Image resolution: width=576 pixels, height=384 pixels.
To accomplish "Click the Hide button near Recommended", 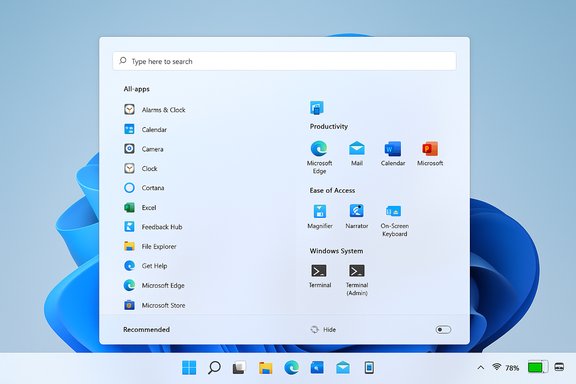I will pos(323,330).
